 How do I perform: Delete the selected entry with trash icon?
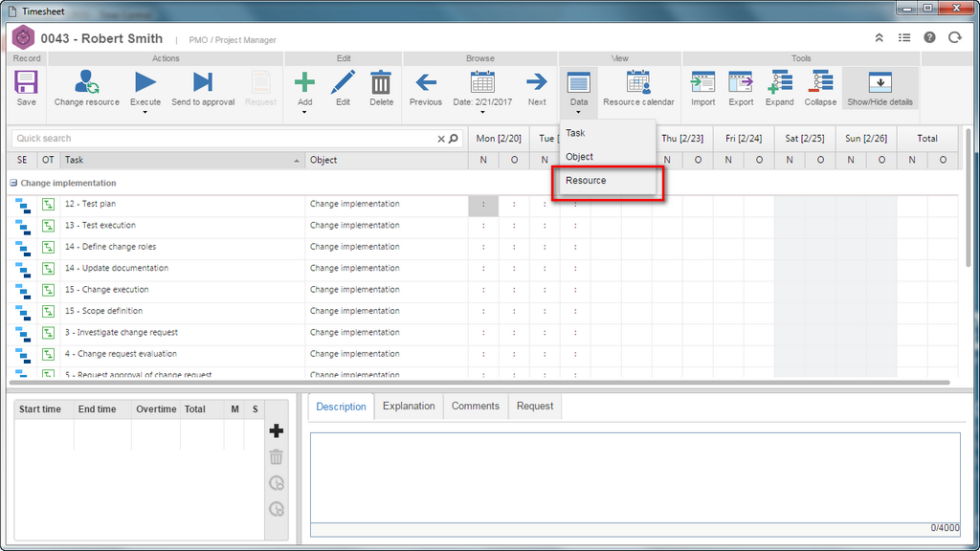381,82
